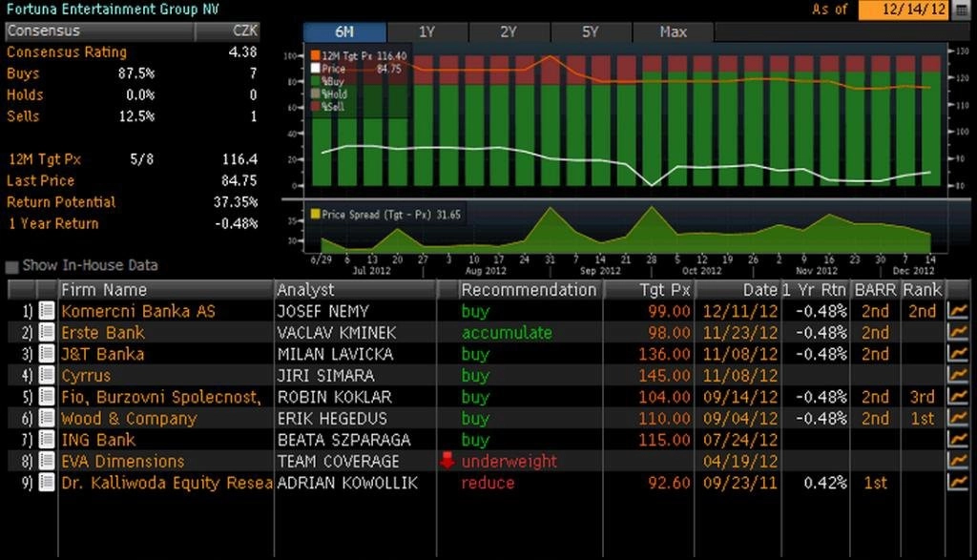The height and width of the screenshot is (560, 977).
Task: Open Wood & Company firm link
Action: (x=129, y=418)
